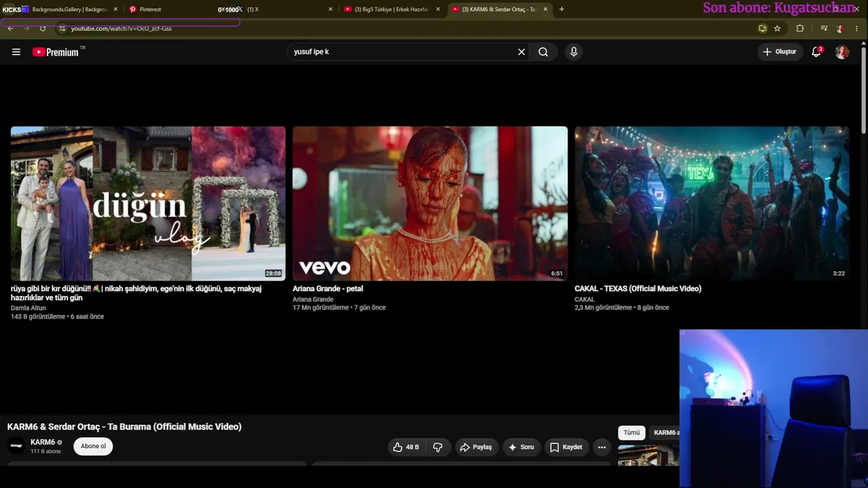Open KARM6 channel avatar

tap(16, 446)
